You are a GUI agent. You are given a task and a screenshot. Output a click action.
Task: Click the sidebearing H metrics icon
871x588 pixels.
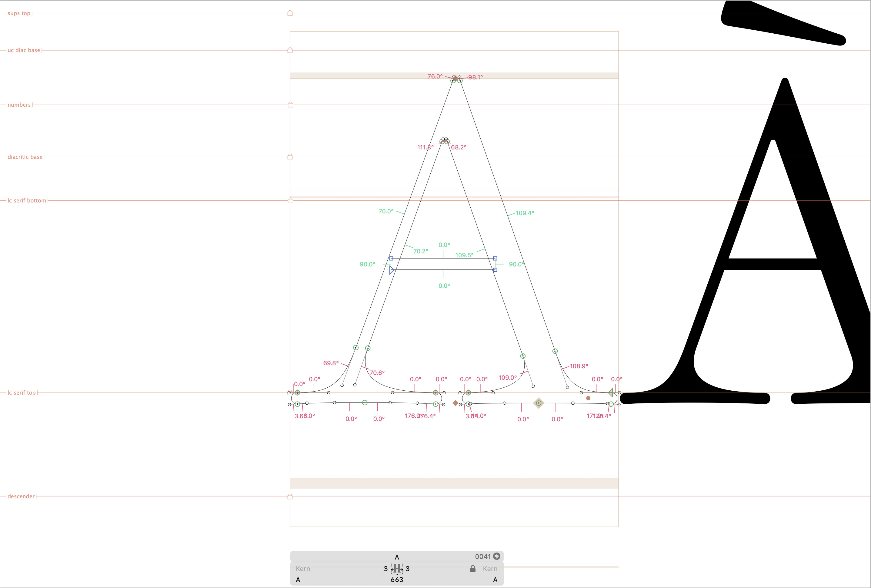396,569
